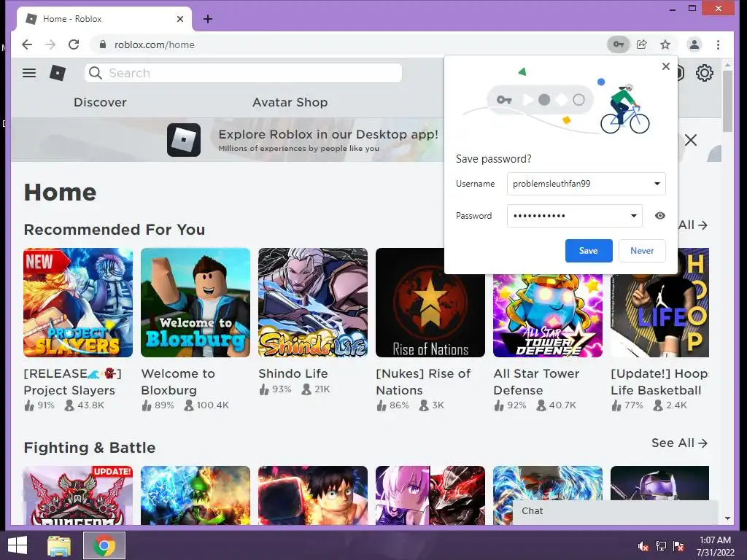This screenshot has width=747, height=560.
Task: Open Chrome three-dot menu
Action: 718,44
